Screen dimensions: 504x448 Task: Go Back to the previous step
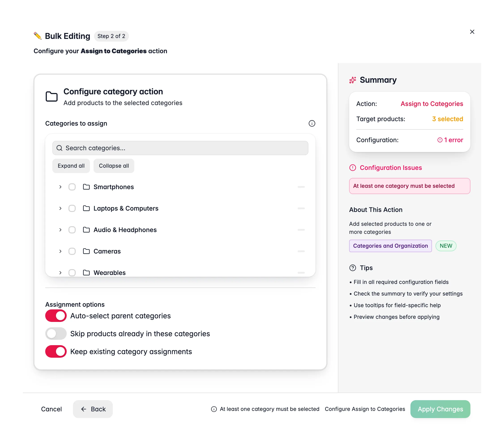tap(93, 409)
